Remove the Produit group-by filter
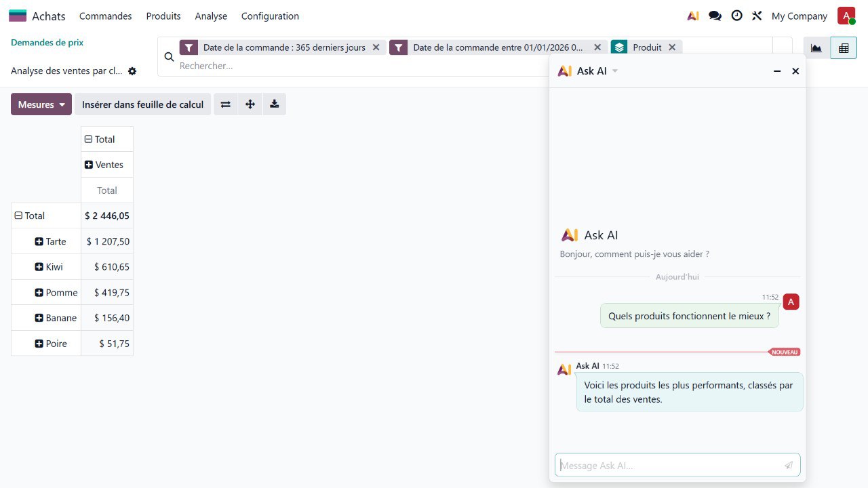The height and width of the screenshot is (488, 868). 672,47
